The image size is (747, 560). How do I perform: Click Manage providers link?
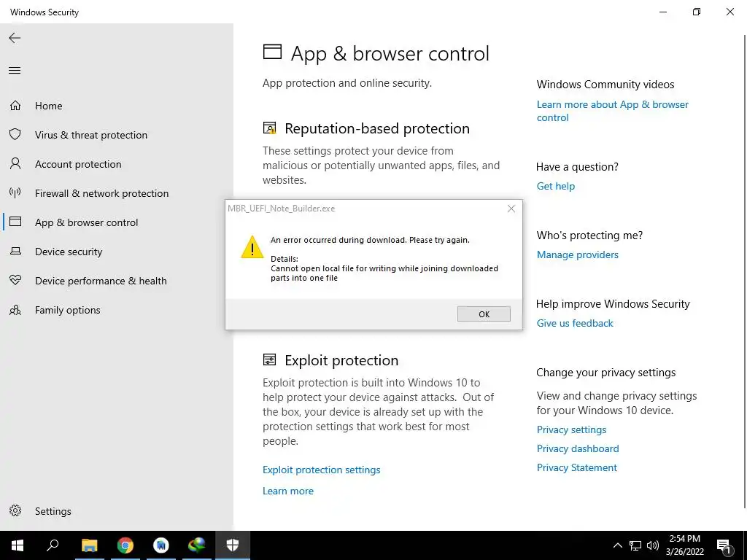coord(578,254)
